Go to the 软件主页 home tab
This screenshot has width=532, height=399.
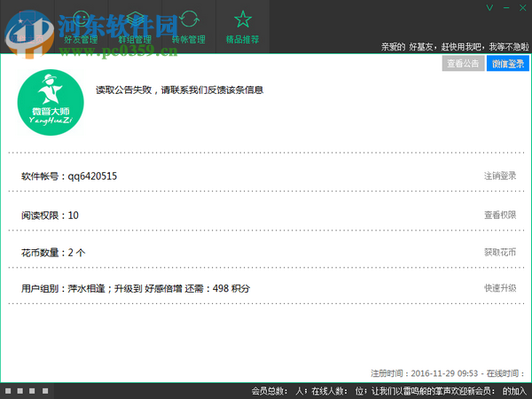27,27
